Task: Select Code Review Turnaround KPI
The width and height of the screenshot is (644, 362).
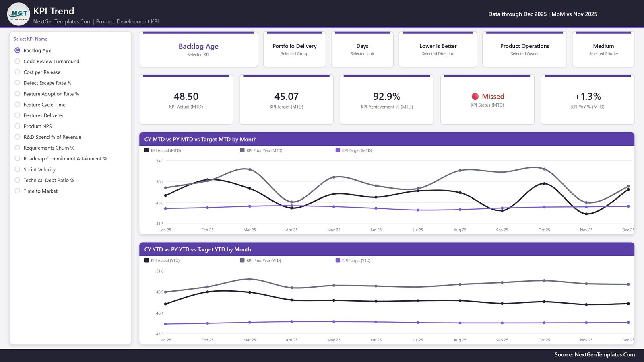Action: (x=17, y=61)
